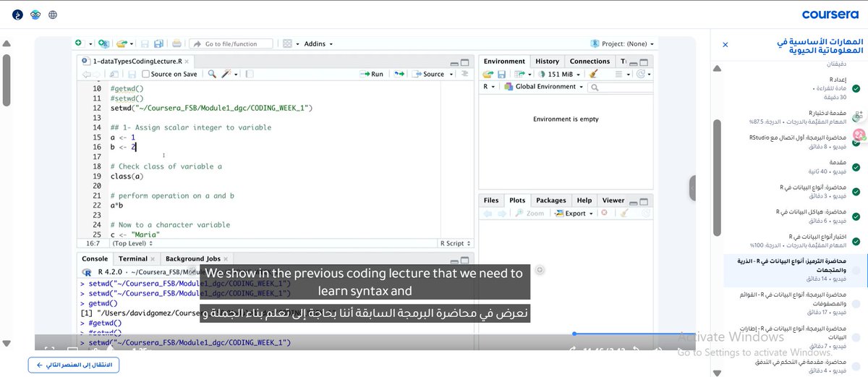This screenshot has width=868, height=377.
Task: Click Zoom in the Plots pane
Action: point(529,213)
